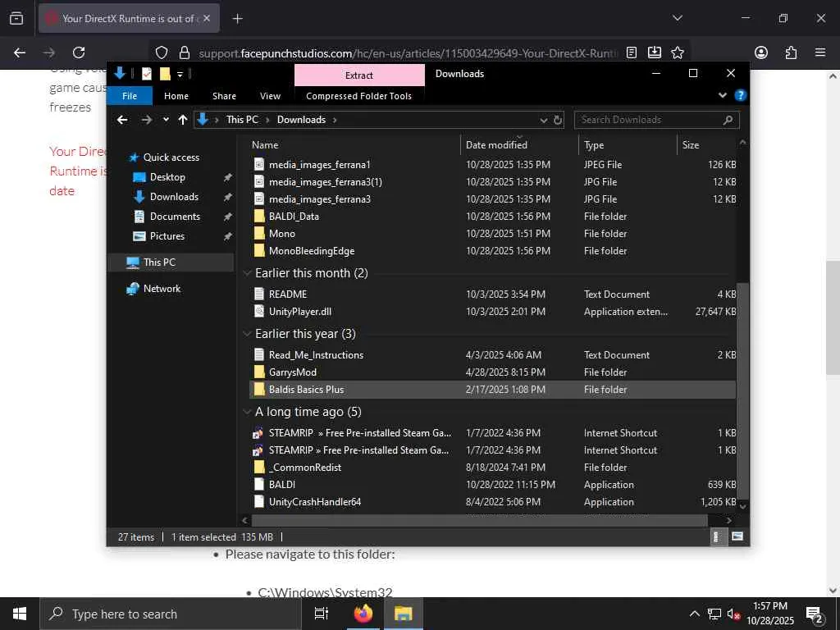Click This PC in address breadcrumb
Screen dimensions: 840x630
242,120
